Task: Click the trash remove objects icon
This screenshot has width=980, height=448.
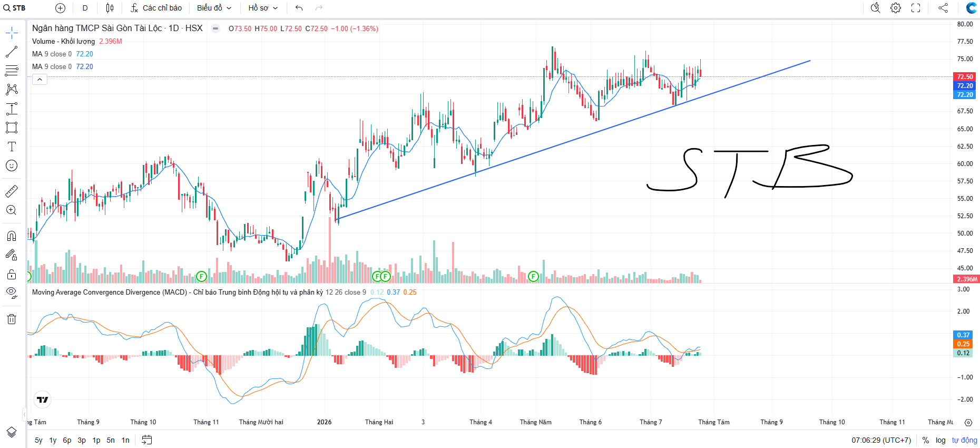Action: click(x=12, y=319)
